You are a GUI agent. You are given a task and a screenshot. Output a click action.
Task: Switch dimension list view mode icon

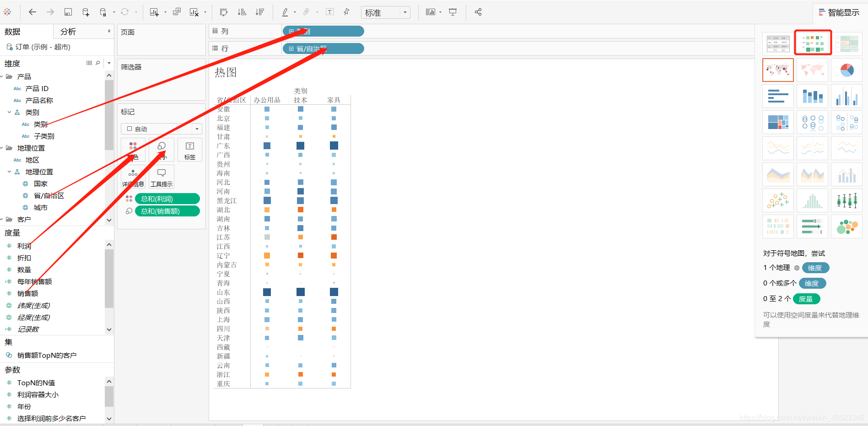coord(89,63)
